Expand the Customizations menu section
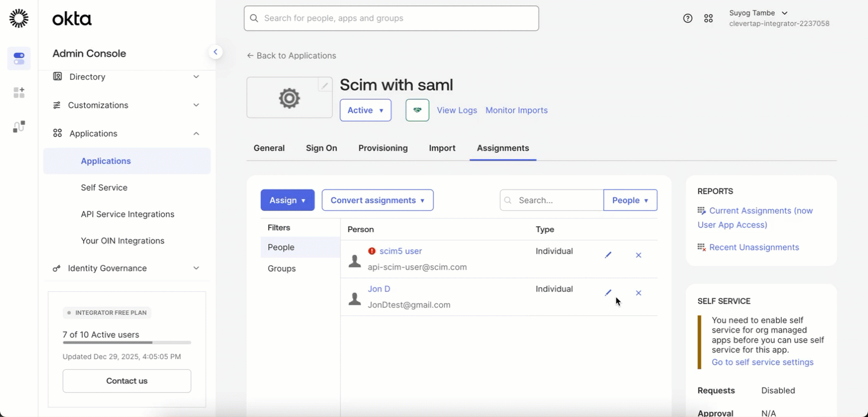This screenshot has width=868, height=417. [x=196, y=105]
